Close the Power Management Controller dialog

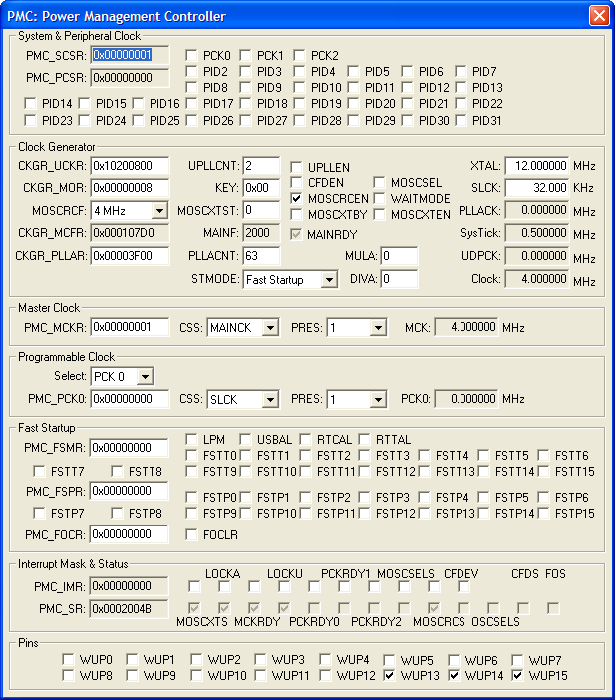pyautogui.click(x=599, y=16)
